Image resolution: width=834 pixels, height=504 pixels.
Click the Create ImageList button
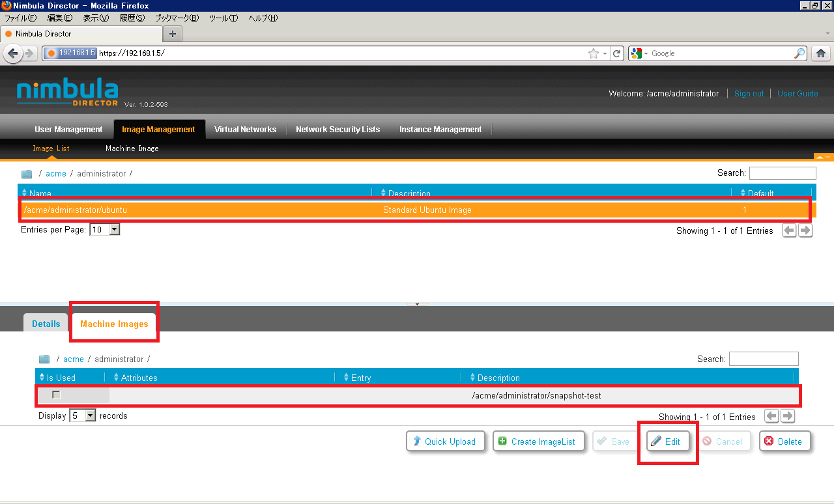(x=539, y=441)
